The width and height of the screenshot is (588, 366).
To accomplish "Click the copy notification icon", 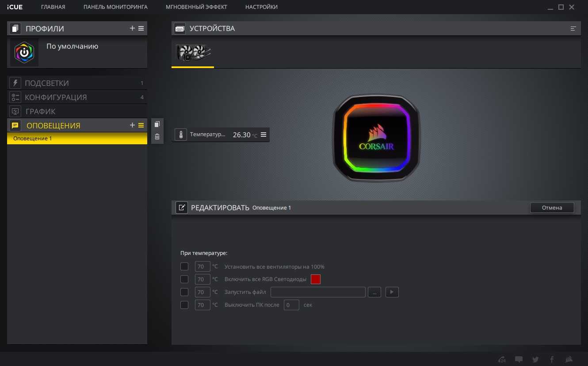I will 157,125.
